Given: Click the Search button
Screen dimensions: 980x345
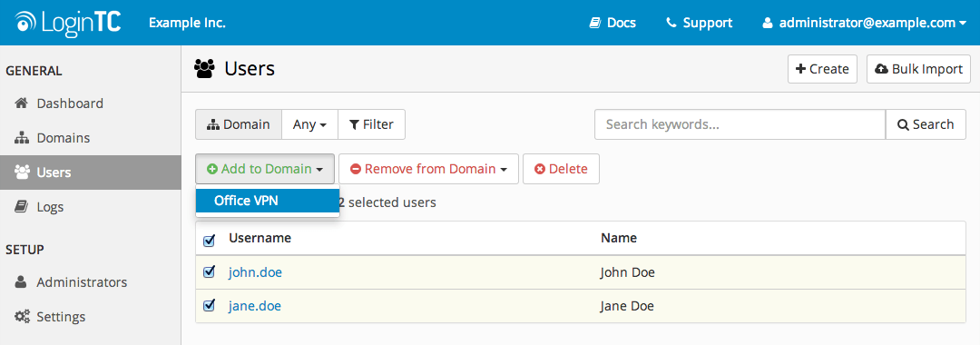Looking at the screenshot, I should pyautogui.click(x=926, y=124).
